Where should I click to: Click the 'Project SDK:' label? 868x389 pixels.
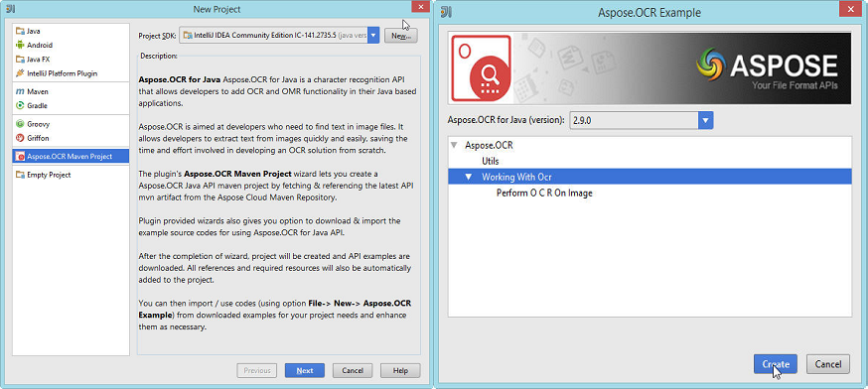click(157, 36)
